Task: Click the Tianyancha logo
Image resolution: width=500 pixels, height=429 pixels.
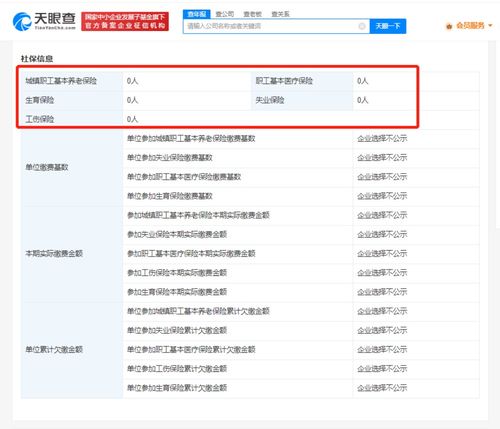Action: coord(44,21)
